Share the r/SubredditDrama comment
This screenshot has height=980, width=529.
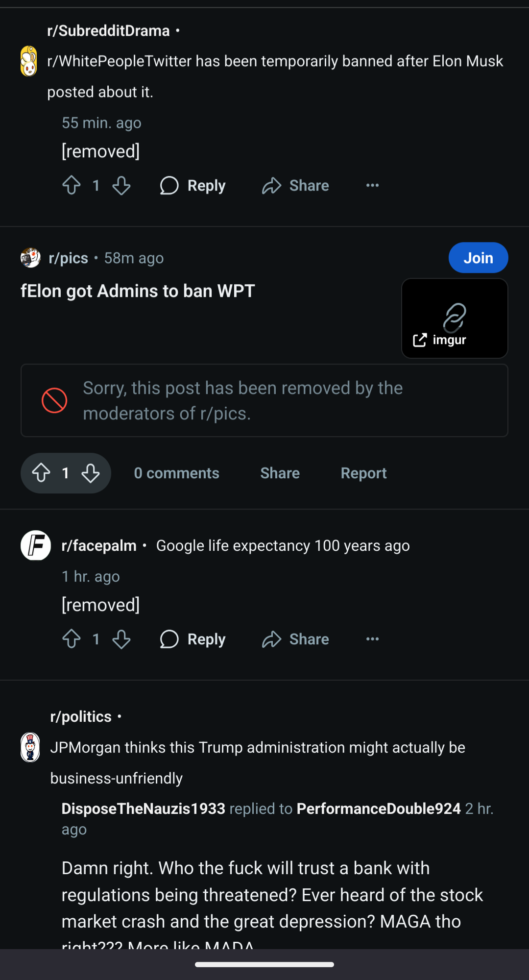pos(295,185)
